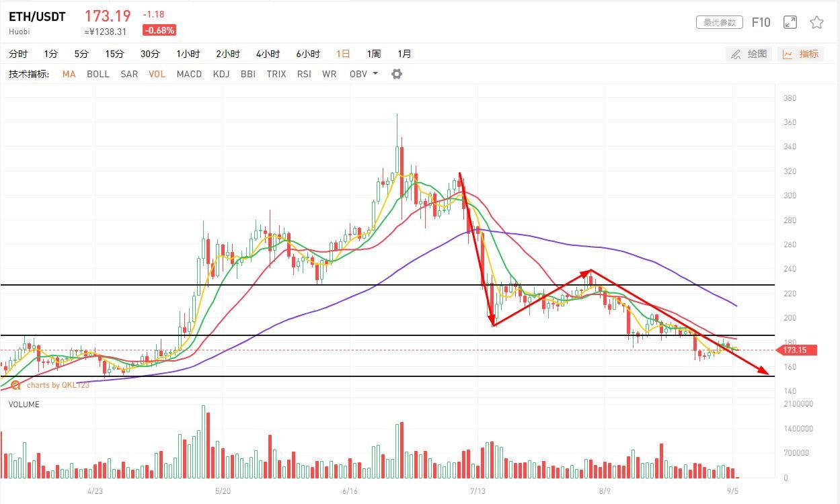
Task: Toggle the MA indicator
Action: point(69,74)
